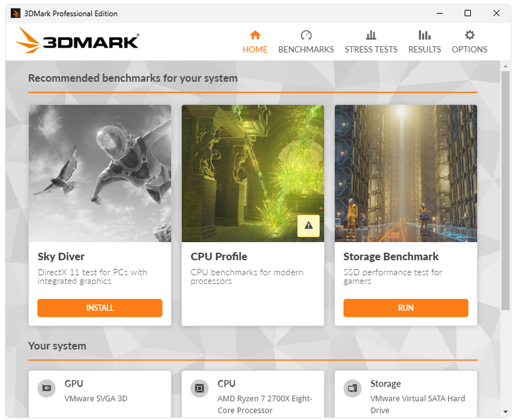This screenshot has height=420, width=514.
Task: Open the BENCHMARKS tab label
Action: click(306, 49)
